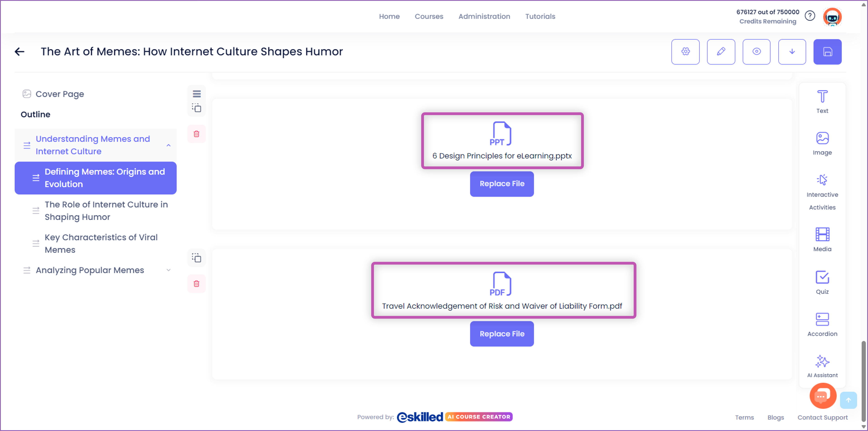
Task: Click eSkilled AI Course Creator logo
Action: [454, 417]
